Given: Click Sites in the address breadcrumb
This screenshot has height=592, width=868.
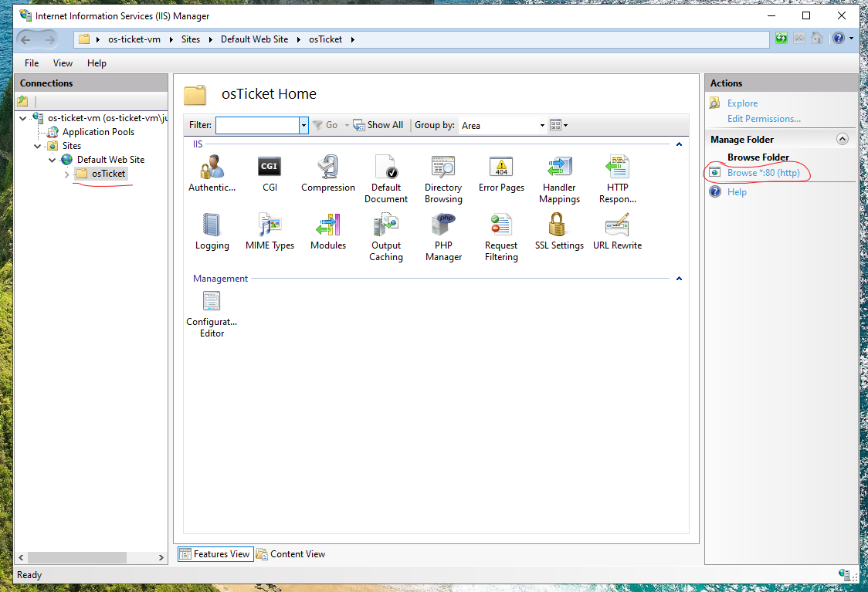Looking at the screenshot, I should [x=191, y=39].
